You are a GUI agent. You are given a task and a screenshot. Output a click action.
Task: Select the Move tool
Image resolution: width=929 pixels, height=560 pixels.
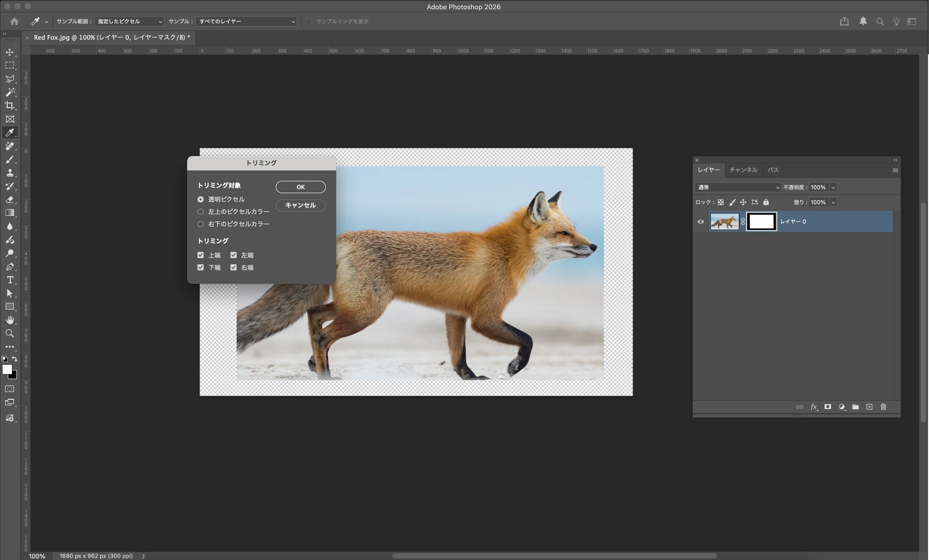pos(10,52)
